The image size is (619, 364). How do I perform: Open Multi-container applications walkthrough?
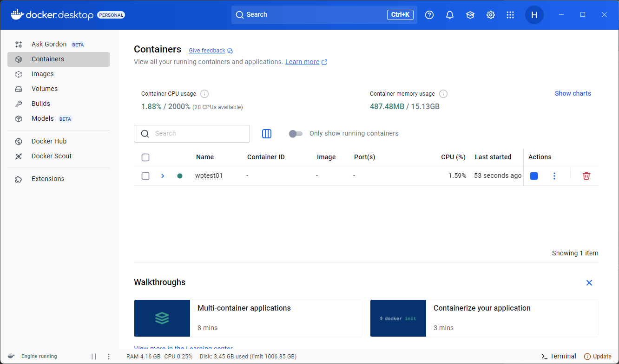pyautogui.click(x=248, y=318)
